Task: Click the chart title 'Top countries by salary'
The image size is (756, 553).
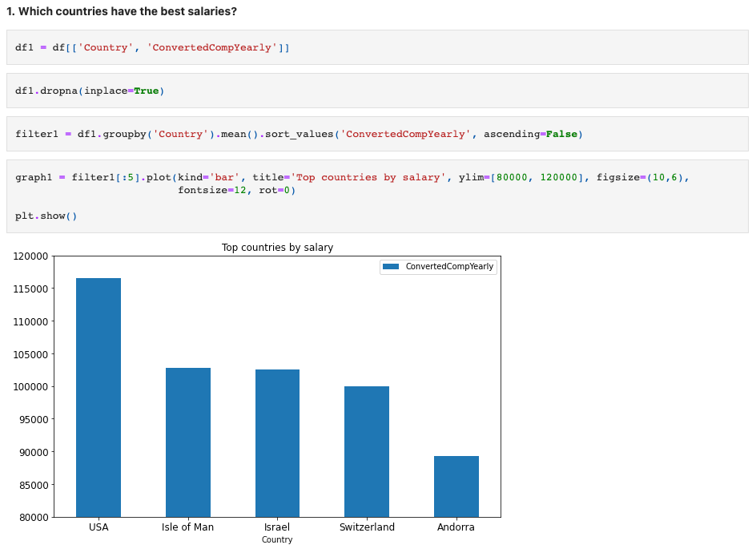Action: tap(276, 248)
